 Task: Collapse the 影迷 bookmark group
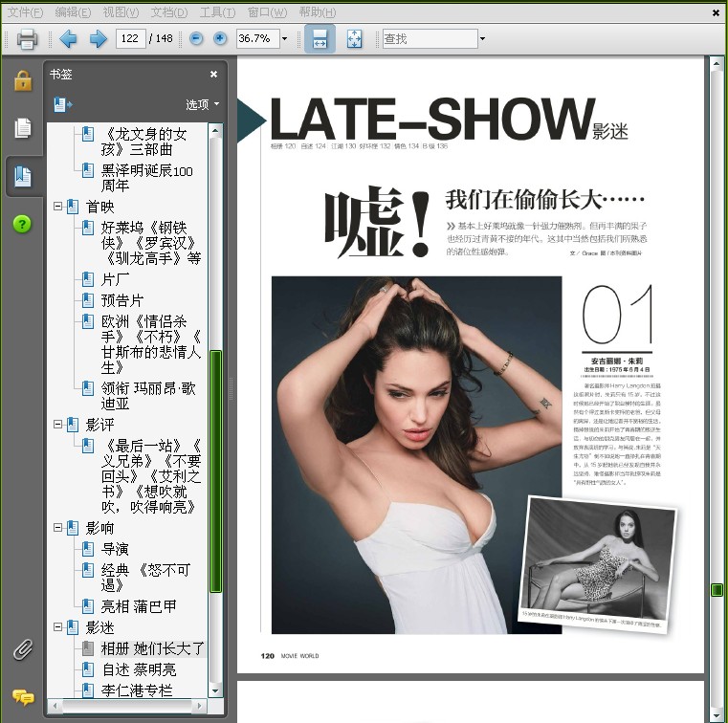58,627
